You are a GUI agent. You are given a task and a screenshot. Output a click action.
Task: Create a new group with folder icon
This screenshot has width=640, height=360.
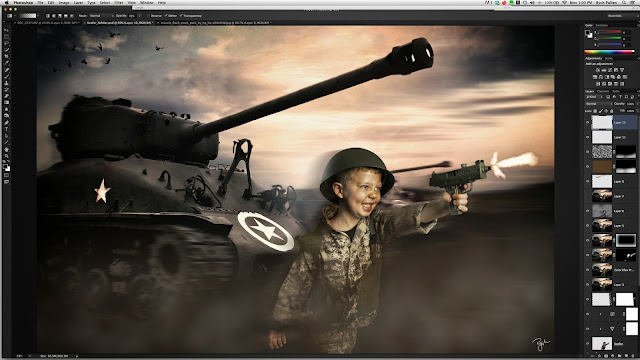point(620,356)
